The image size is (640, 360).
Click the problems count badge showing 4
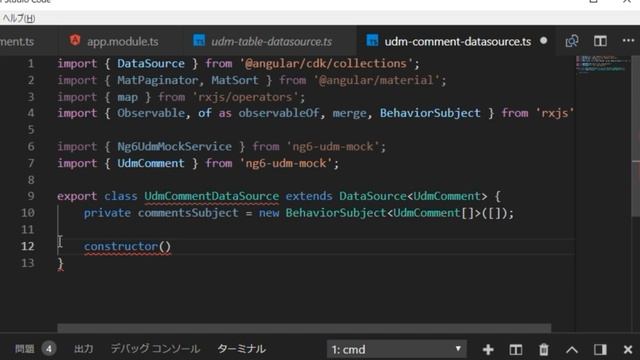click(49, 349)
